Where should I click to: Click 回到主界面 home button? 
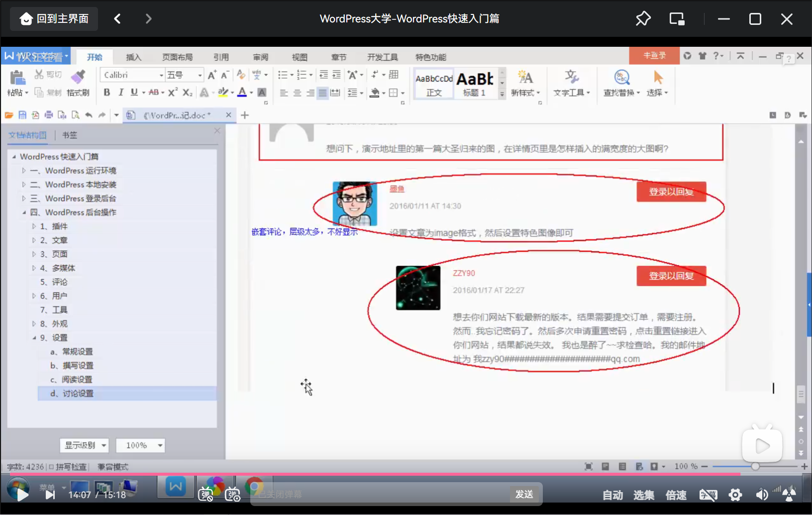(x=54, y=19)
